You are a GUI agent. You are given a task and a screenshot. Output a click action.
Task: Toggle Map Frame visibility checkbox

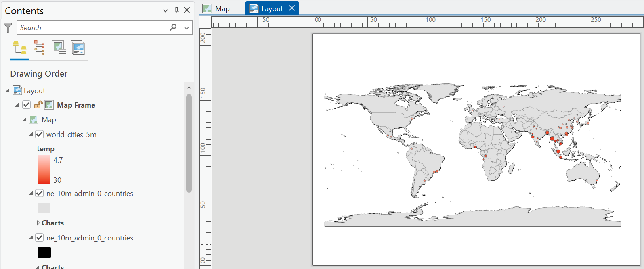(x=27, y=105)
